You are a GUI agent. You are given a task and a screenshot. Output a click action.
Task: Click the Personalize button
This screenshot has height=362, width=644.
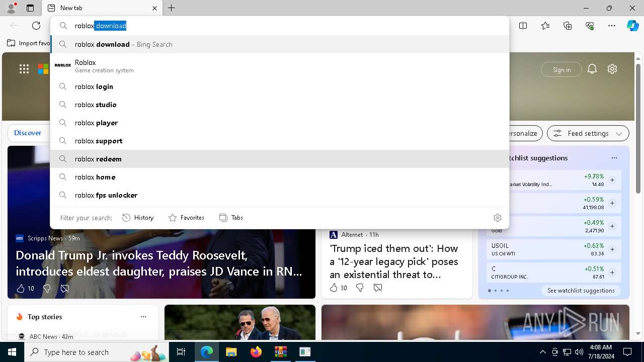click(523, 133)
